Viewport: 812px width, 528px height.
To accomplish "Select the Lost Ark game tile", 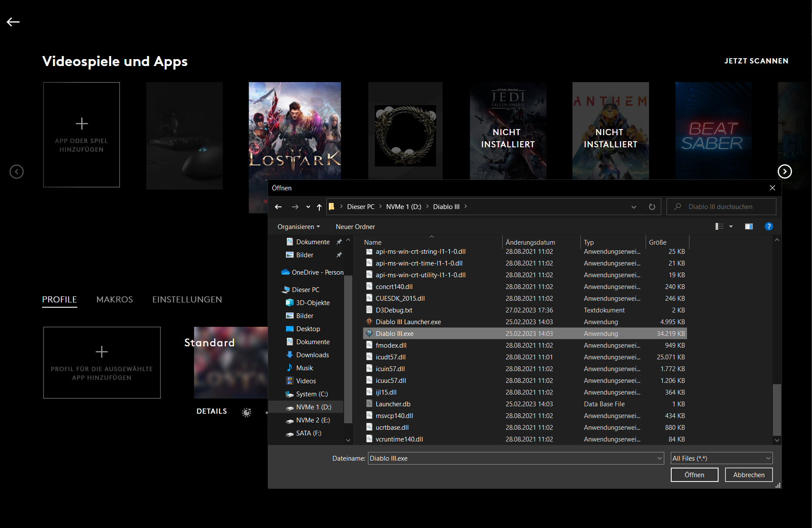I will (295, 131).
